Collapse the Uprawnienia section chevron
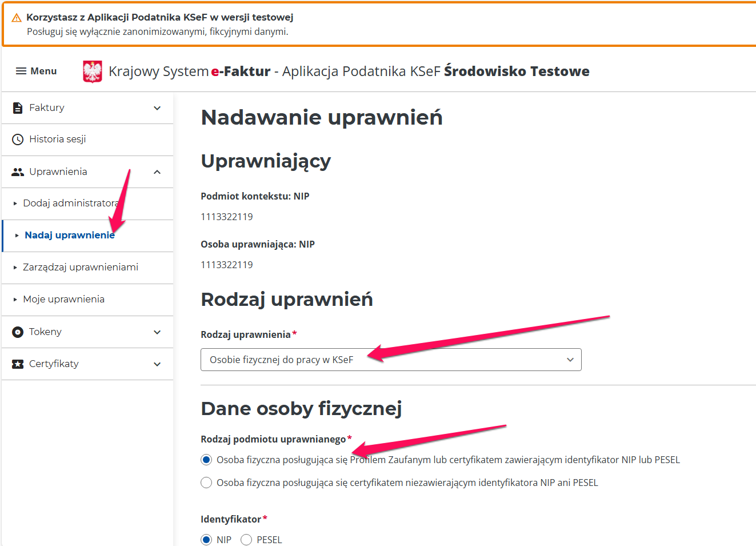 157,172
